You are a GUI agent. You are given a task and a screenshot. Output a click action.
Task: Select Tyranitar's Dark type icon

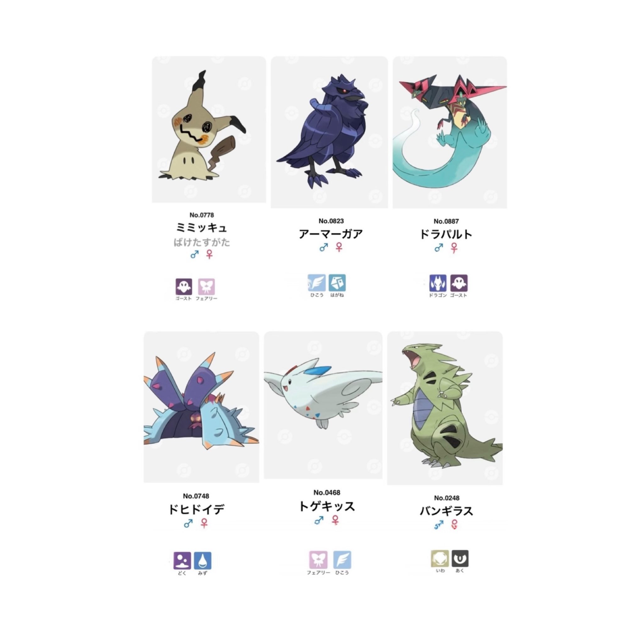pos(460,558)
